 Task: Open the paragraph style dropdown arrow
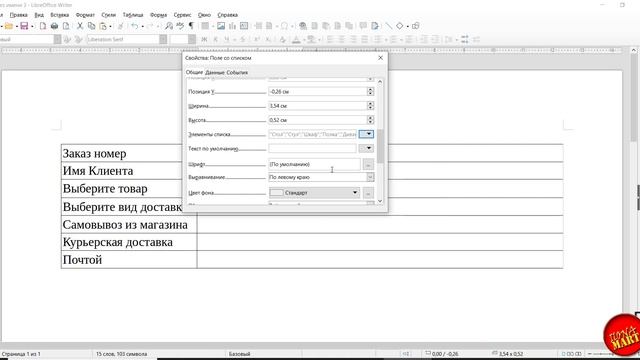[x=57, y=39]
